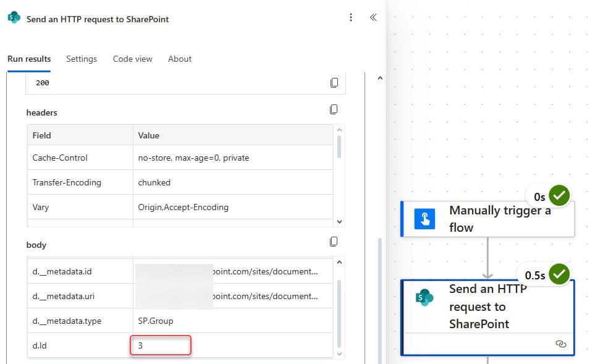Open the Code view tab

point(133,59)
